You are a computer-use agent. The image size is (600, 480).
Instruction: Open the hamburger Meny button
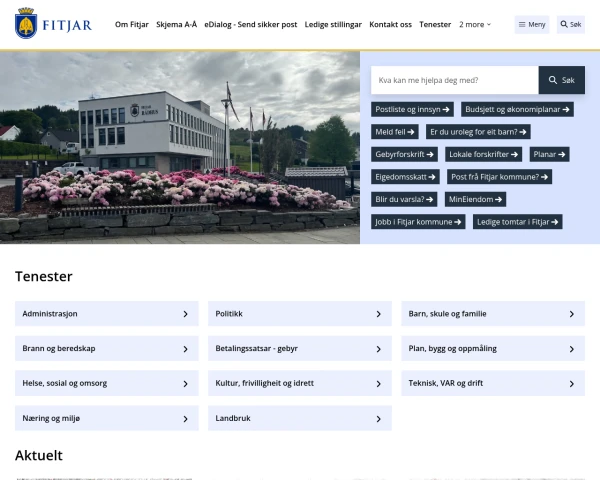[x=532, y=24]
